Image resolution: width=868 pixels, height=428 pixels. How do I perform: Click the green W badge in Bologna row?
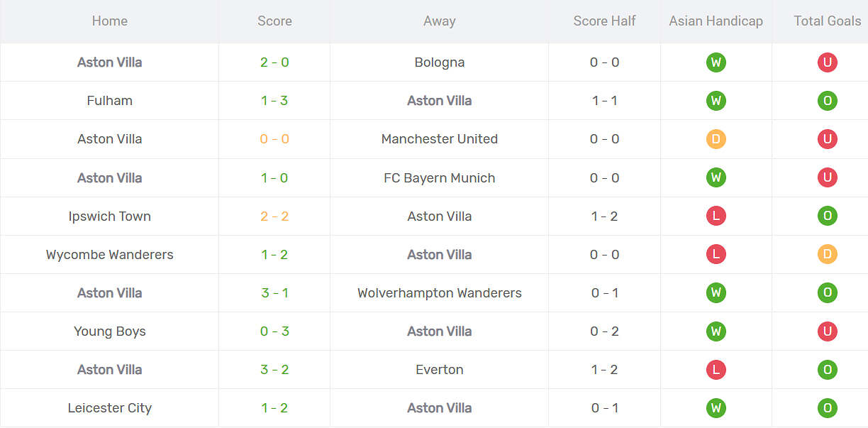(716, 62)
